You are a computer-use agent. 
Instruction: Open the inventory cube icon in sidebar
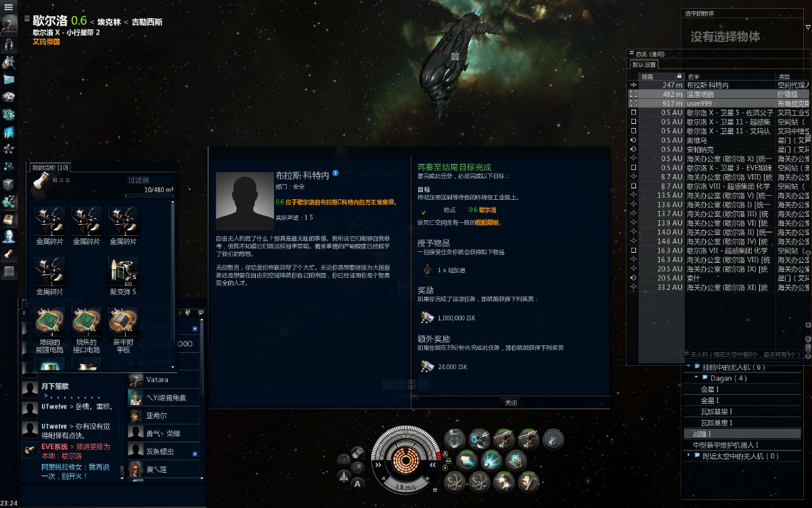(9, 184)
